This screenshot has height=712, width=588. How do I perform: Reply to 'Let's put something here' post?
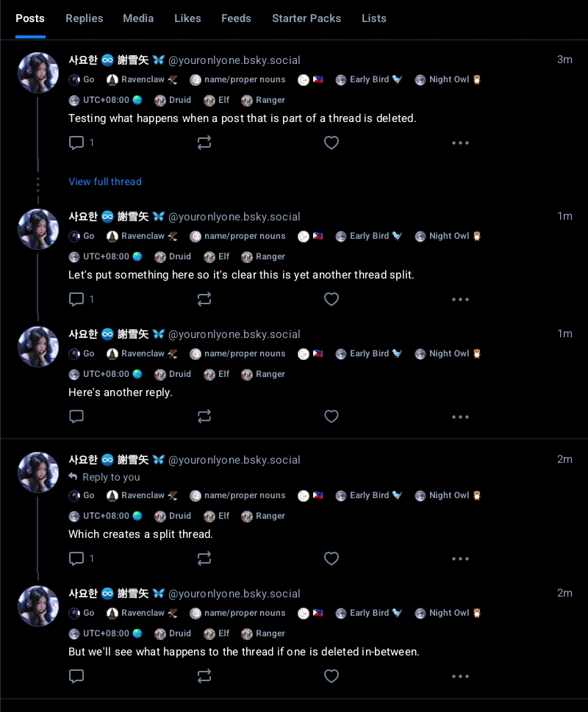[76, 299]
